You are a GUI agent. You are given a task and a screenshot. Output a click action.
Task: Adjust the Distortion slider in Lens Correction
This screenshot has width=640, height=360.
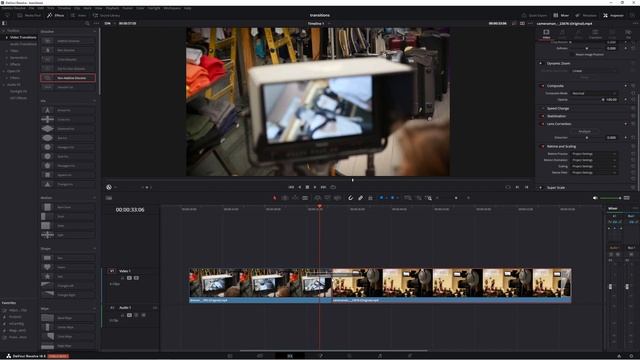tap(587, 138)
